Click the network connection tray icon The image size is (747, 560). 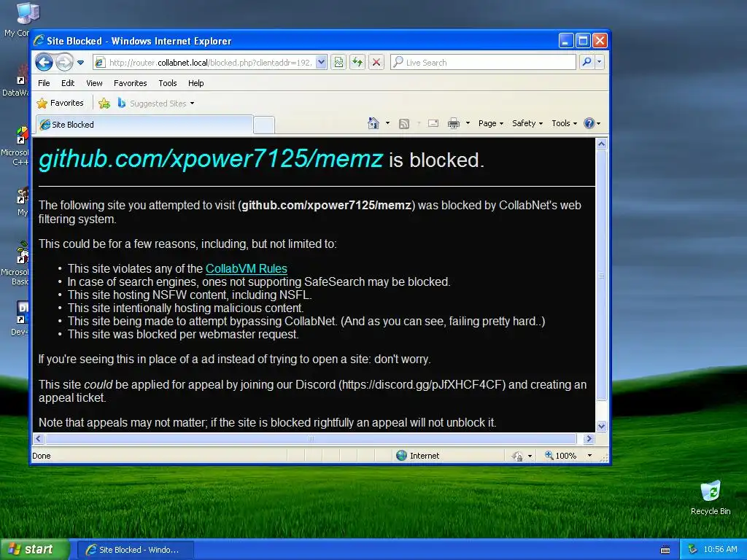pyautogui.click(x=692, y=550)
